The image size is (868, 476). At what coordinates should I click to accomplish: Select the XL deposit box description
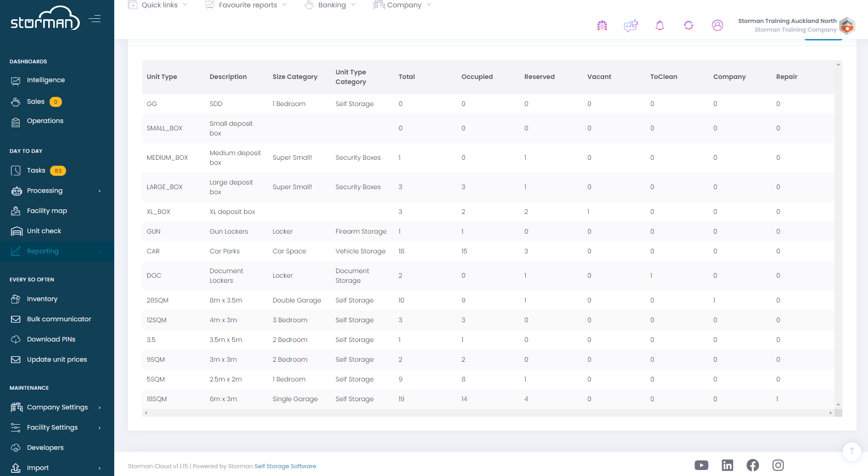[x=232, y=212]
